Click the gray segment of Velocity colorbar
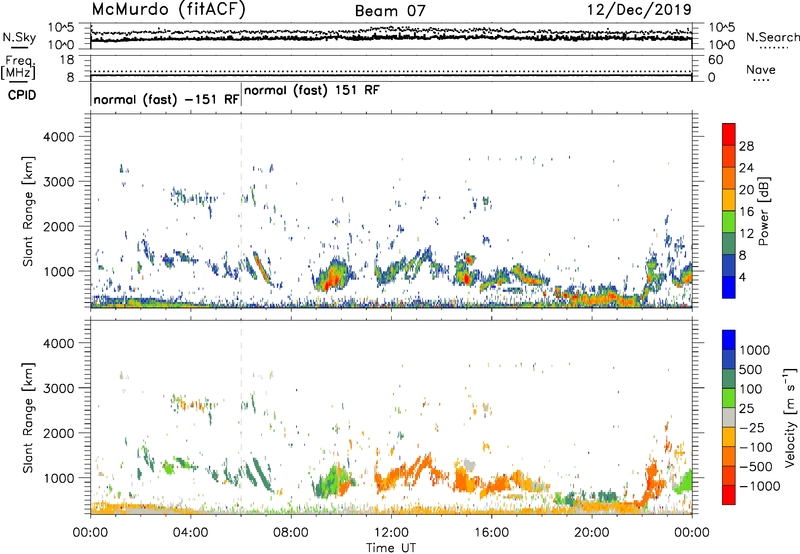The width and height of the screenshot is (800, 554). coord(729,418)
